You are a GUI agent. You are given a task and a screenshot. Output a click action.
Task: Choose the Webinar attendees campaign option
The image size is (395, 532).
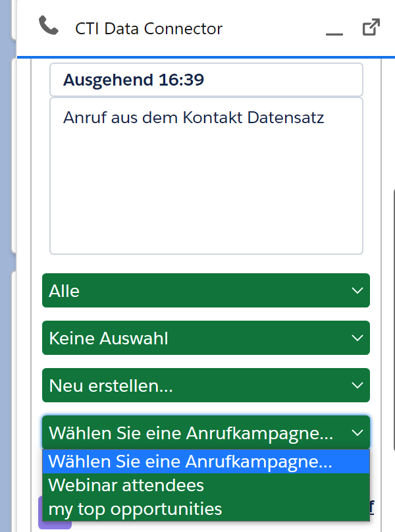(x=206, y=485)
